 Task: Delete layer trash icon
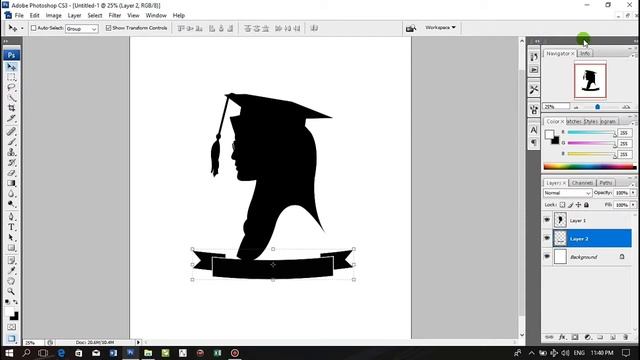pyautogui.click(x=625, y=337)
